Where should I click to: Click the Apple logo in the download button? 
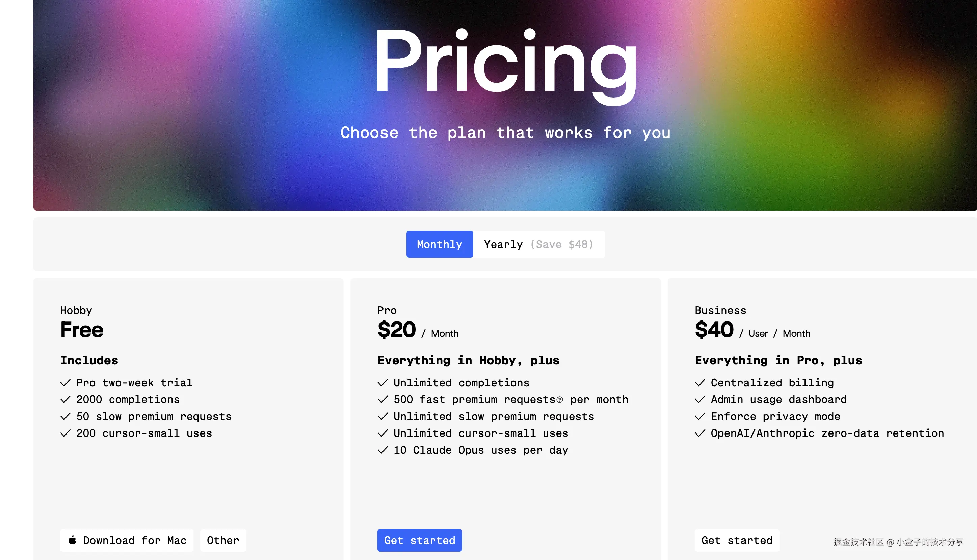pyautogui.click(x=72, y=540)
